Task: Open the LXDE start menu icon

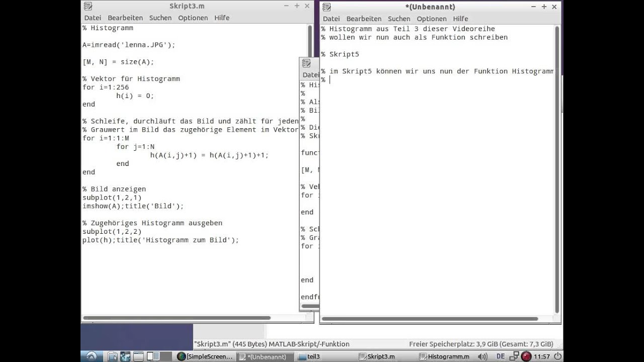Action: point(92,356)
